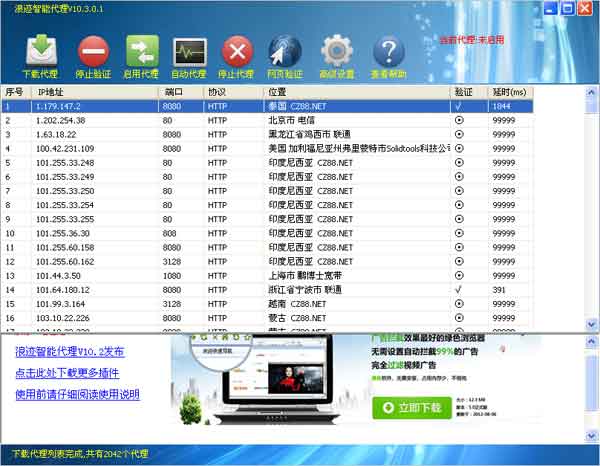Screen dimensions: 600x466
Task: Click the 协议 column header
Action: point(217,91)
